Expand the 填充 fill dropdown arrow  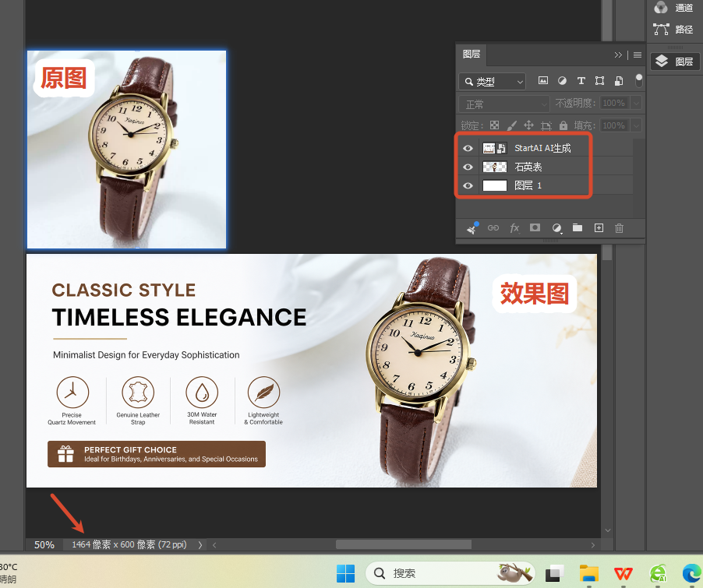click(x=636, y=125)
